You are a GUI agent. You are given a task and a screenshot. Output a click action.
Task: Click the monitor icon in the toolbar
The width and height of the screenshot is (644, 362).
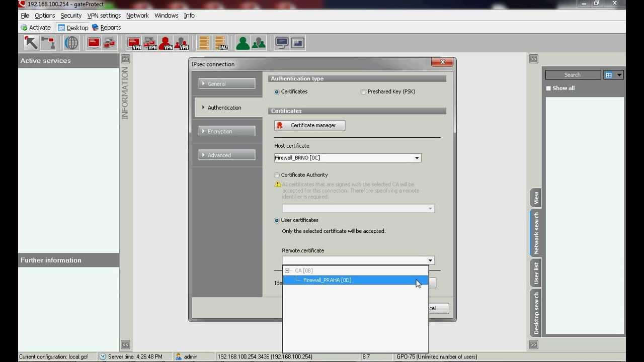(282, 43)
